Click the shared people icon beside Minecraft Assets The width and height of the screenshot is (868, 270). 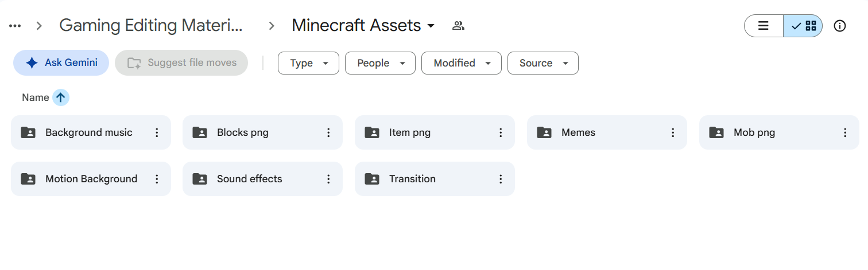point(458,26)
